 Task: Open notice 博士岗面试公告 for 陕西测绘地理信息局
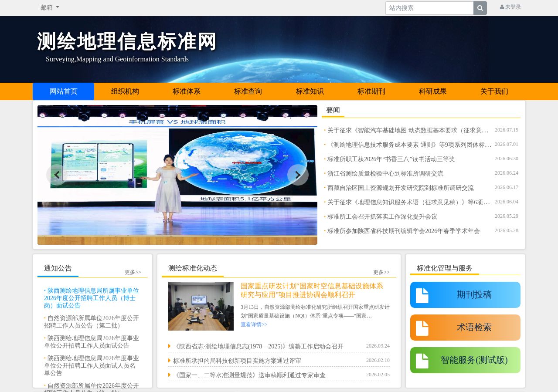click(x=92, y=298)
